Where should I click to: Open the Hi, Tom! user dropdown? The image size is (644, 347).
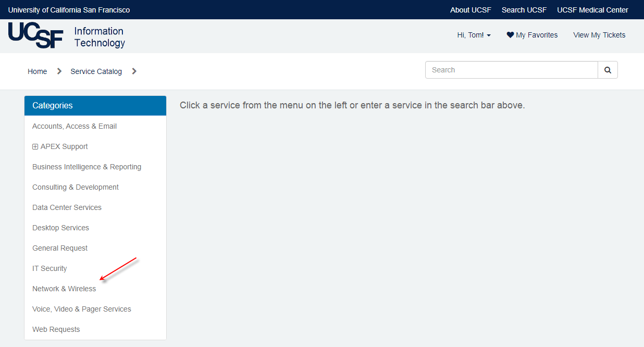474,35
